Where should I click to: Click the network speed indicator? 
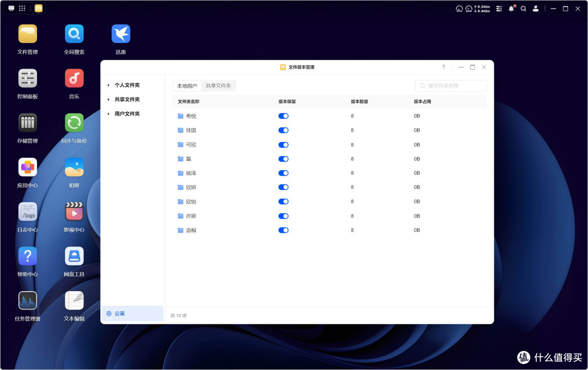(x=482, y=9)
